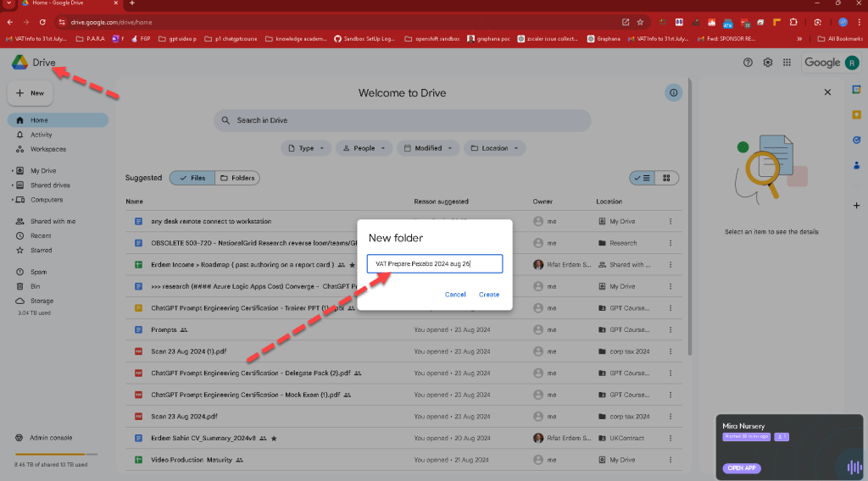Click the Google account avatar
The height and width of the screenshot is (481, 868).
tap(852, 63)
